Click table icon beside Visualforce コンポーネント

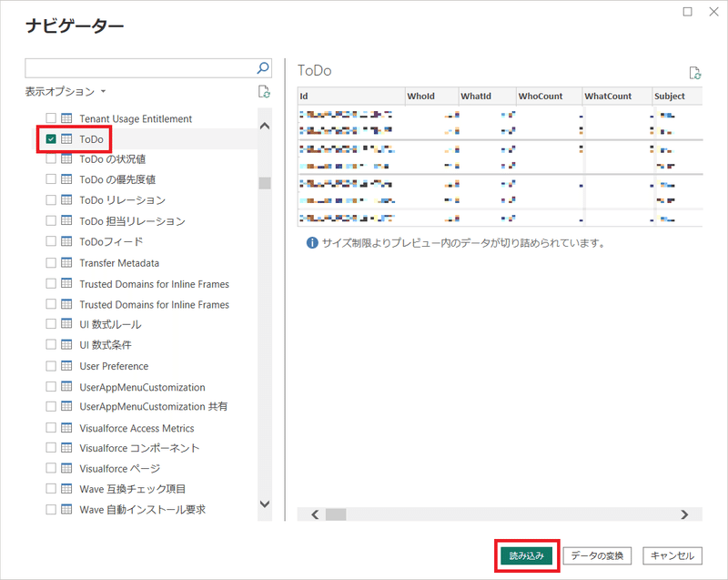click(x=66, y=447)
